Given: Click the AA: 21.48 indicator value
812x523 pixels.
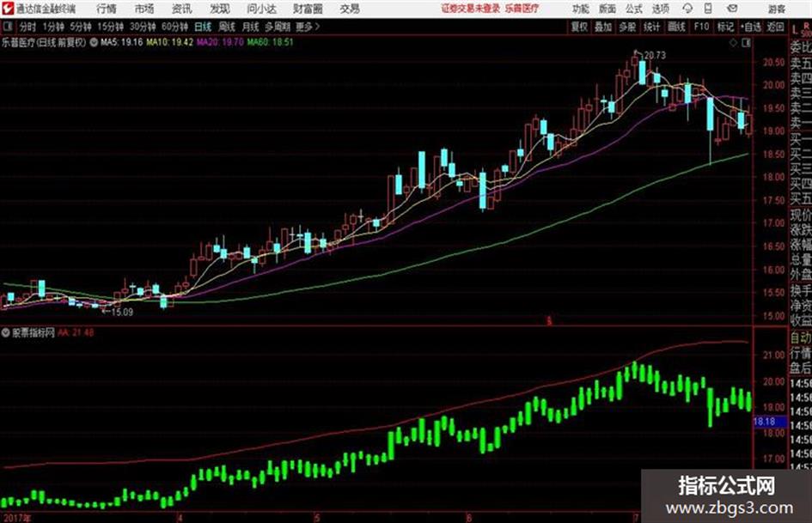Looking at the screenshot, I should (x=76, y=333).
